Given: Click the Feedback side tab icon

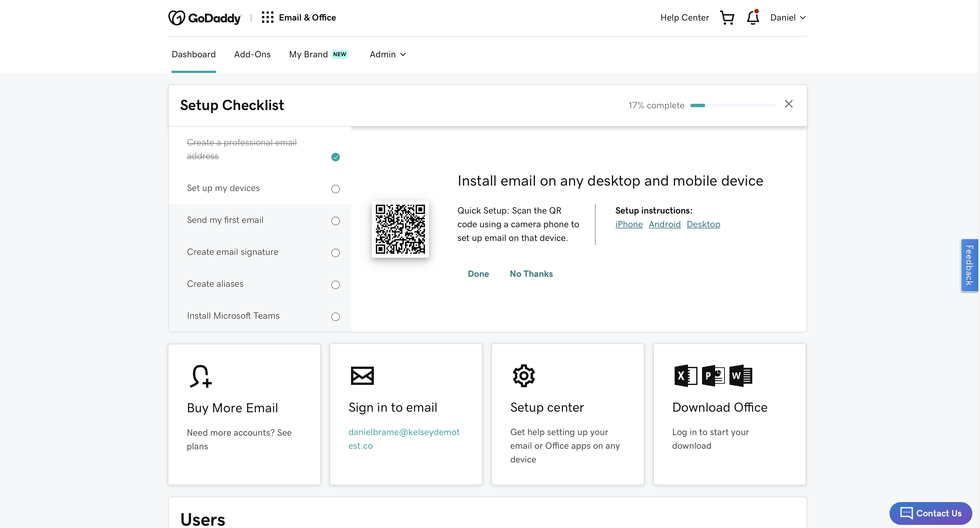Looking at the screenshot, I should (x=970, y=265).
